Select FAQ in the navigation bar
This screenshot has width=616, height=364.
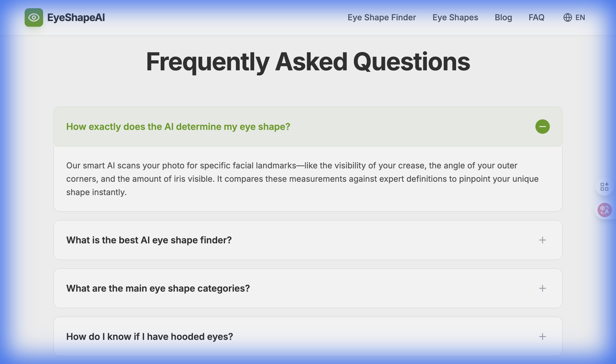click(x=536, y=17)
